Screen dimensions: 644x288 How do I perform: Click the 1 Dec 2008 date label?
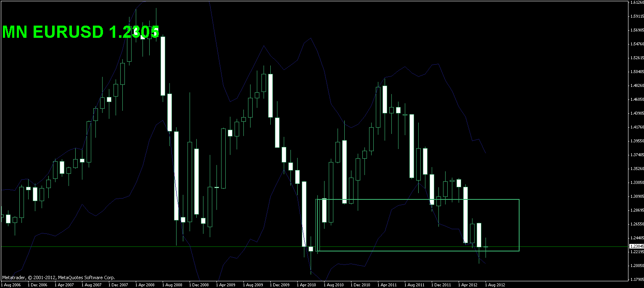click(198, 285)
